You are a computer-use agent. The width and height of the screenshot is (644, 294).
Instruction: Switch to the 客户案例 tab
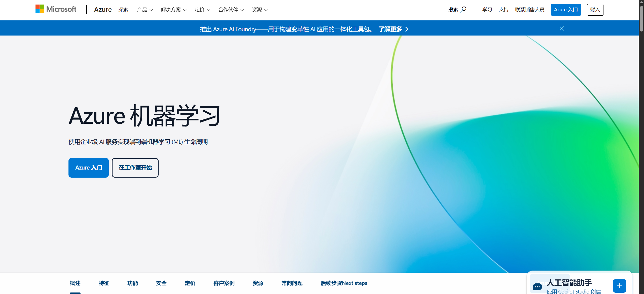pyautogui.click(x=224, y=283)
